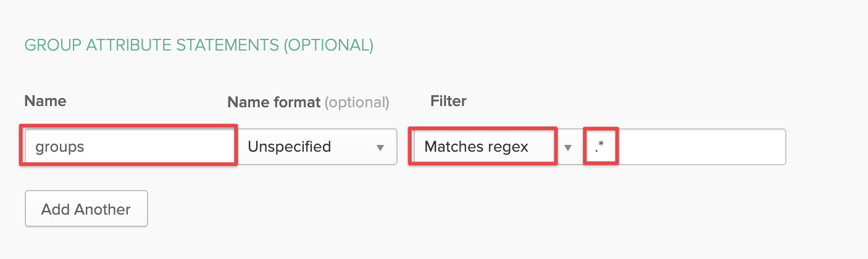Click the "(OPTIONAL)" part of the green heading
Image resolution: width=868 pixels, height=259 pixels.
pyautogui.click(x=328, y=45)
